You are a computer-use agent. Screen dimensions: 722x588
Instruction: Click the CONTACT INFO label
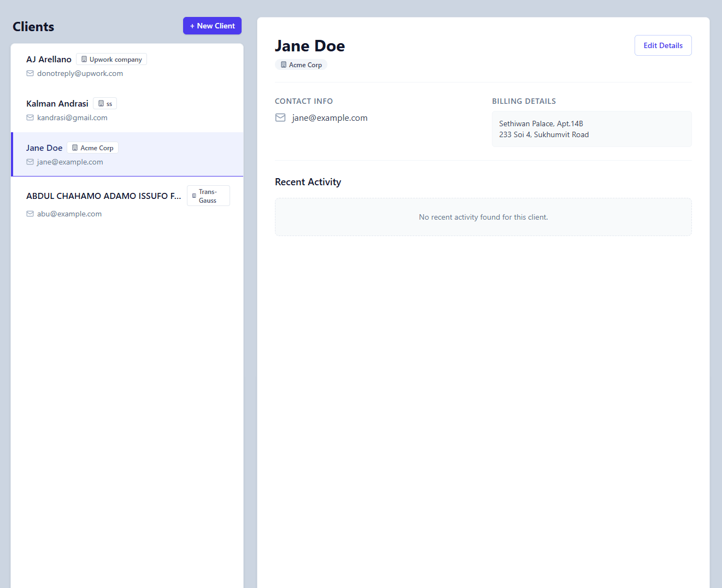click(304, 102)
